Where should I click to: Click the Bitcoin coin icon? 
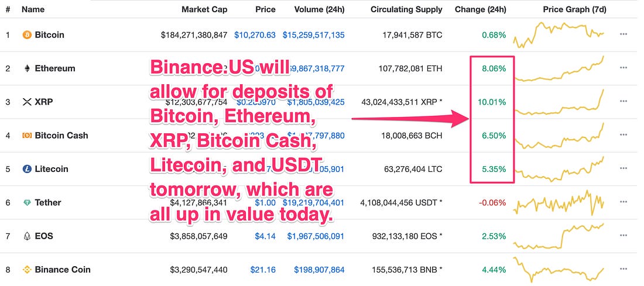(x=27, y=35)
